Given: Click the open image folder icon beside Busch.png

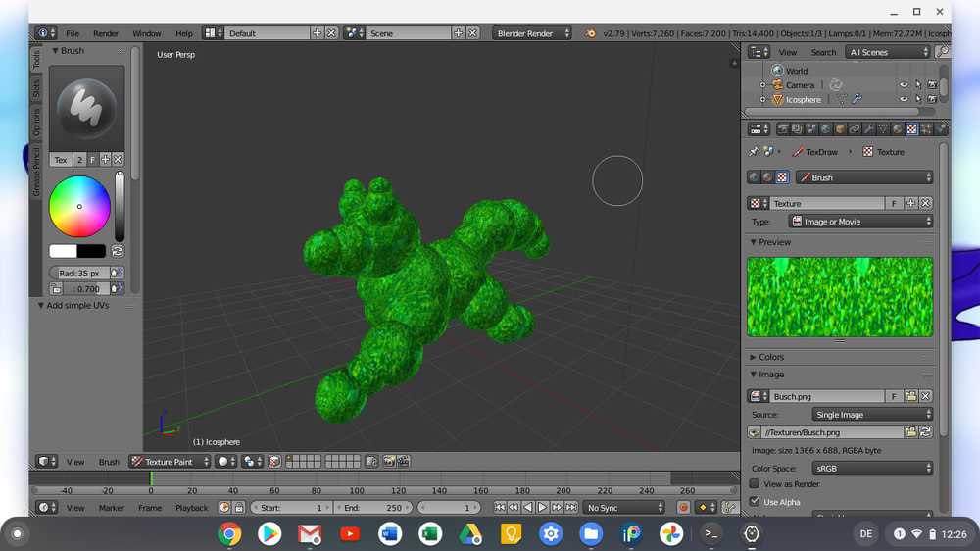Looking at the screenshot, I should (911, 396).
